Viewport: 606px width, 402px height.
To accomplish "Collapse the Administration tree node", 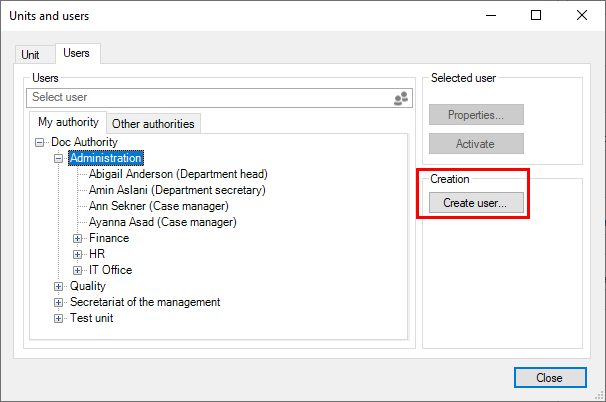I will 59,158.
